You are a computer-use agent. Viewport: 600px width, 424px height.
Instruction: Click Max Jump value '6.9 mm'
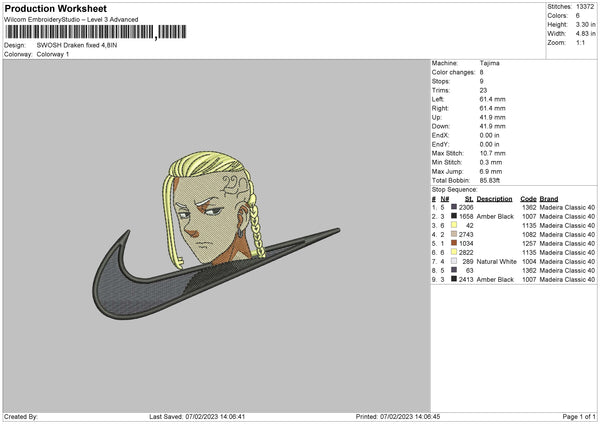[491, 171]
